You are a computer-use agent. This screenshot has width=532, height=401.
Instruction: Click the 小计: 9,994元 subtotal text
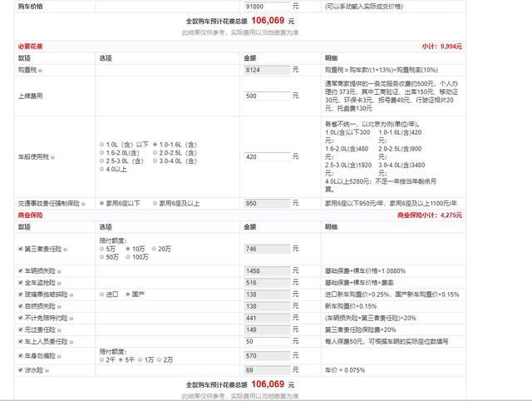[x=441, y=47]
